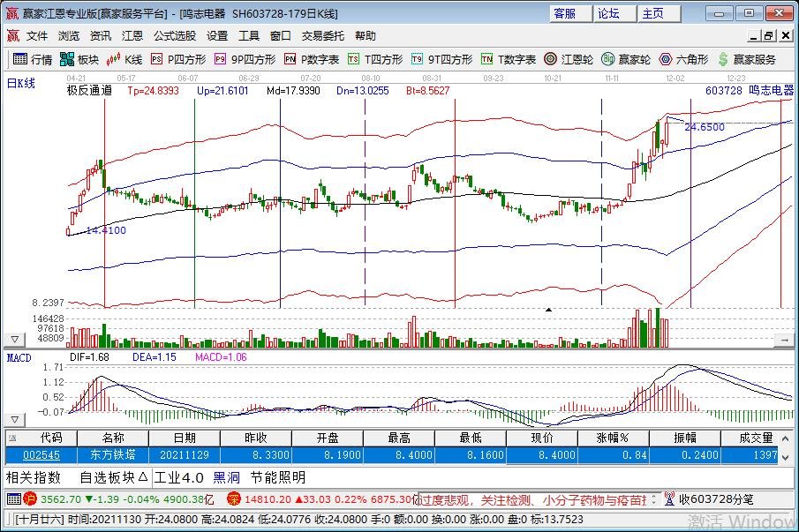Click the 24.6500 price marker
The image size is (799, 532).
click(705, 127)
